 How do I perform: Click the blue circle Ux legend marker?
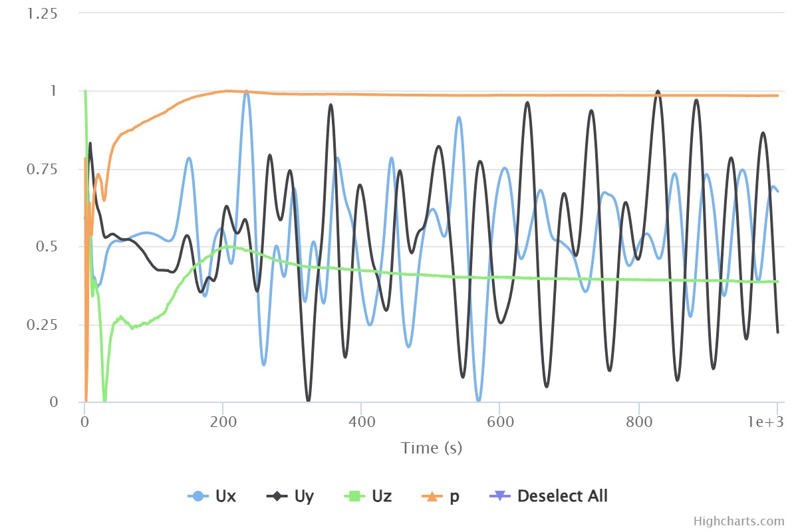[198, 496]
